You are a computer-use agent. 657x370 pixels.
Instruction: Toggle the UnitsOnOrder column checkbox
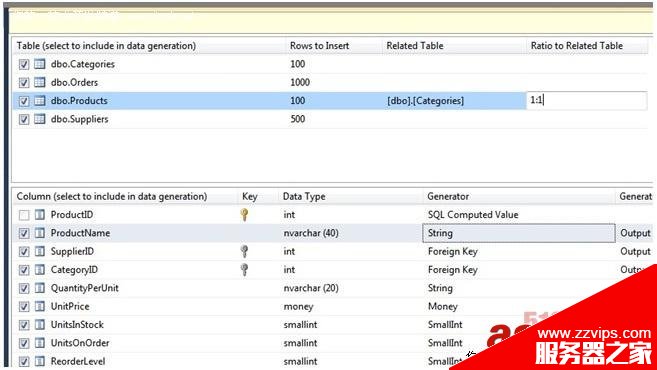point(24,344)
